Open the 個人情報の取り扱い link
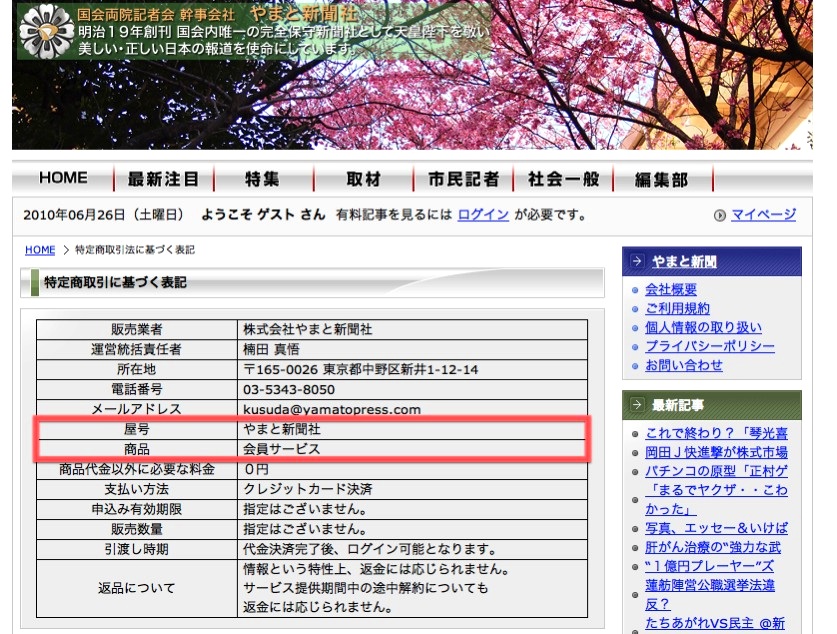Viewport: 837px width, 634px height. click(704, 327)
